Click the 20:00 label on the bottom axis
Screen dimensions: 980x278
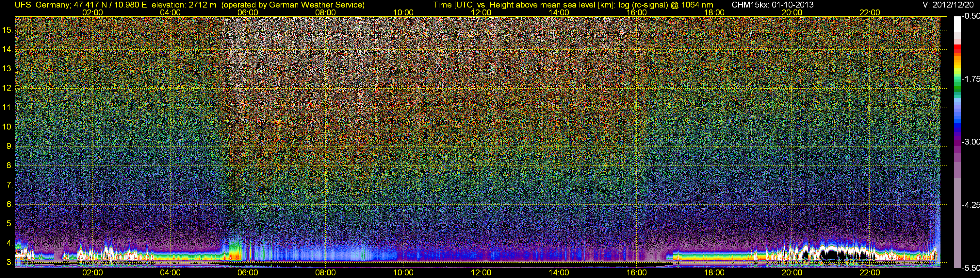pyautogui.click(x=792, y=273)
